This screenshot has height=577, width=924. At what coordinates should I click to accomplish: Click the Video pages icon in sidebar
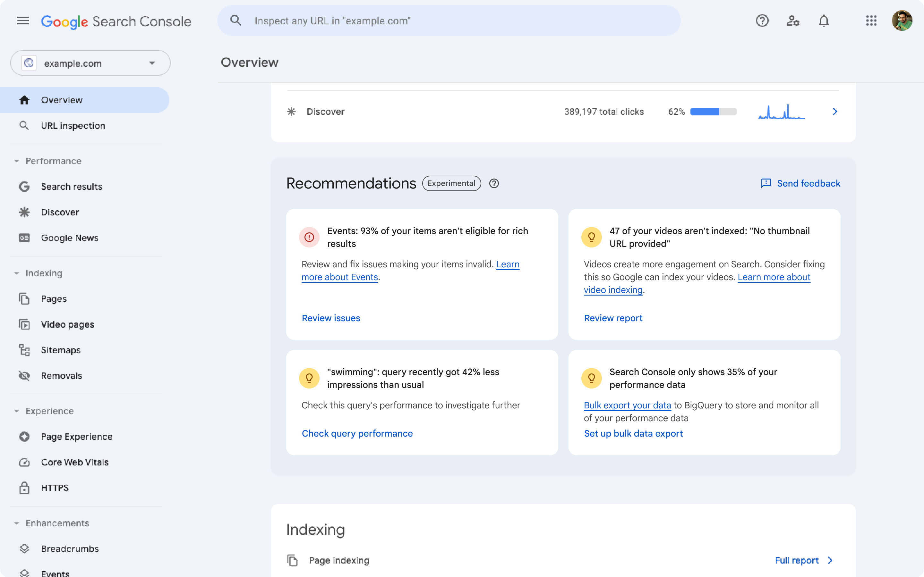coord(23,324)
